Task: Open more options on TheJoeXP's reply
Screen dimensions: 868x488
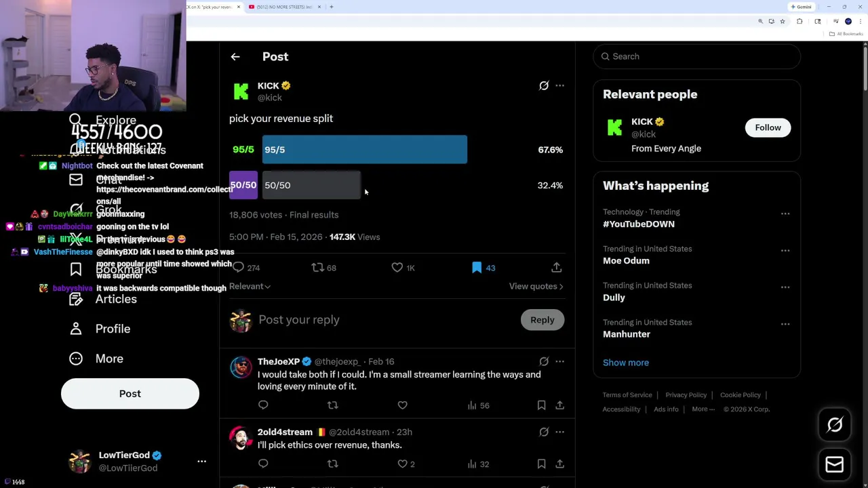Action: [x=559, y=361]
